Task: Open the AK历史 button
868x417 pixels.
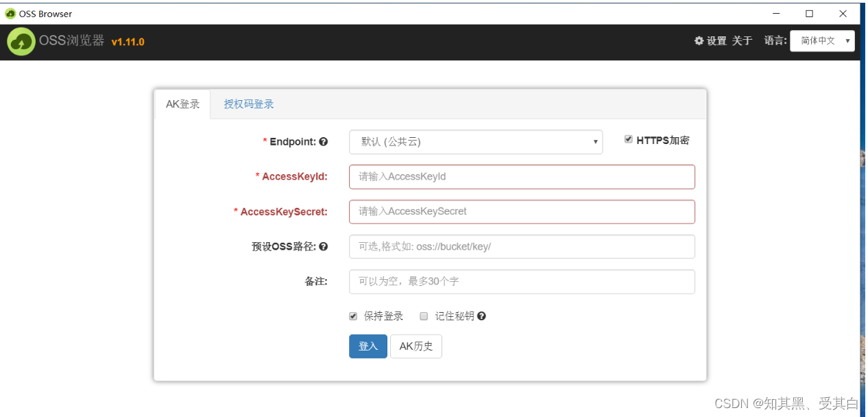Action: [416, 346]
